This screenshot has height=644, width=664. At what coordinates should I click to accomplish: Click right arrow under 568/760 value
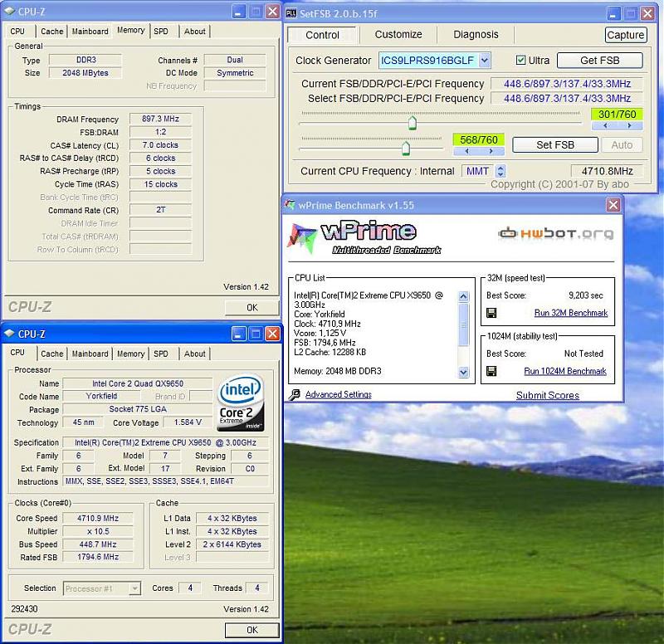click(x=491, y=151)
